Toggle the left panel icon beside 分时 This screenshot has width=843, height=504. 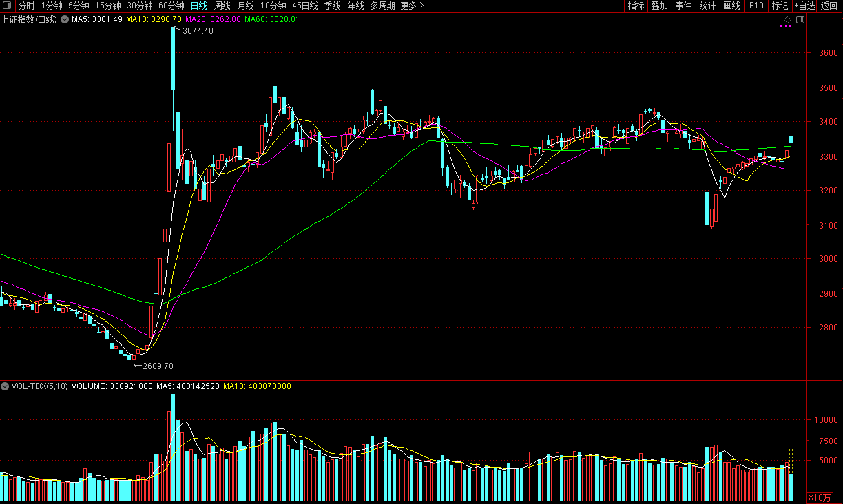[8, 6]
